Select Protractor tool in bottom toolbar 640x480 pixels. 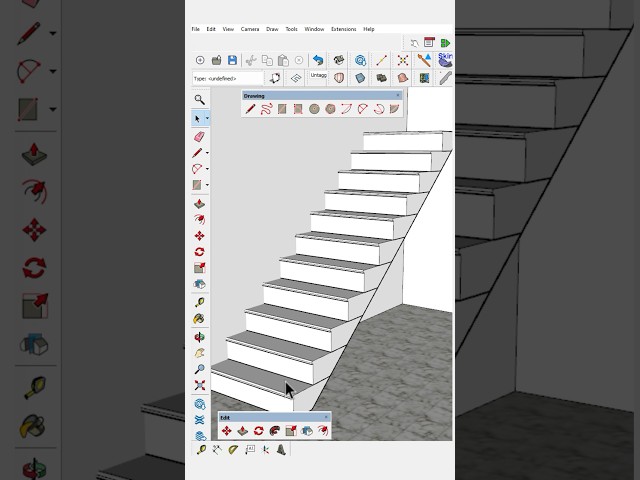(x=233, y=450)
